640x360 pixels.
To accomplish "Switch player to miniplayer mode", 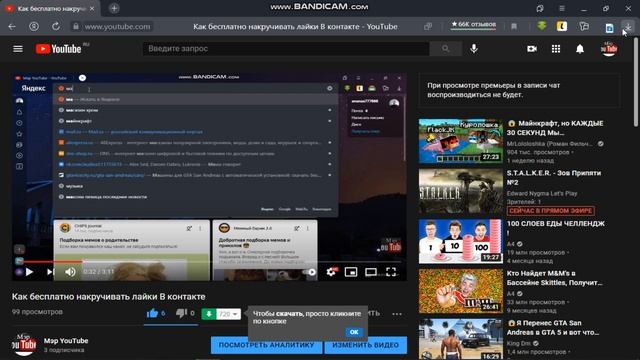I will 351,272.
